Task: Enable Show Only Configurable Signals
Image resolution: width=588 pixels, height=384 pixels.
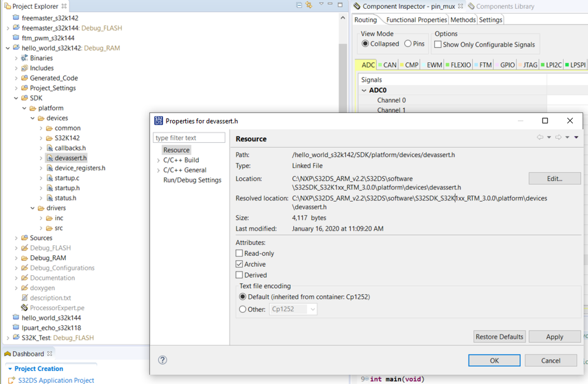Action: click(x=438, y=45)
